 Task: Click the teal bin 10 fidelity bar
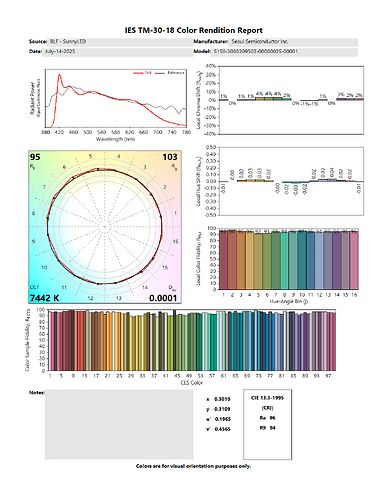click(302, 260)
